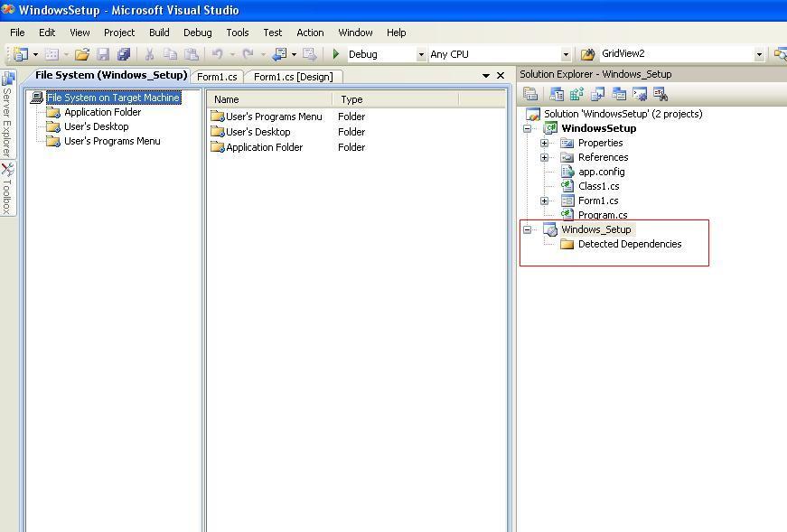Select Application Folder in left tree
Screen dimensions: 787x532
click(102, 112)
